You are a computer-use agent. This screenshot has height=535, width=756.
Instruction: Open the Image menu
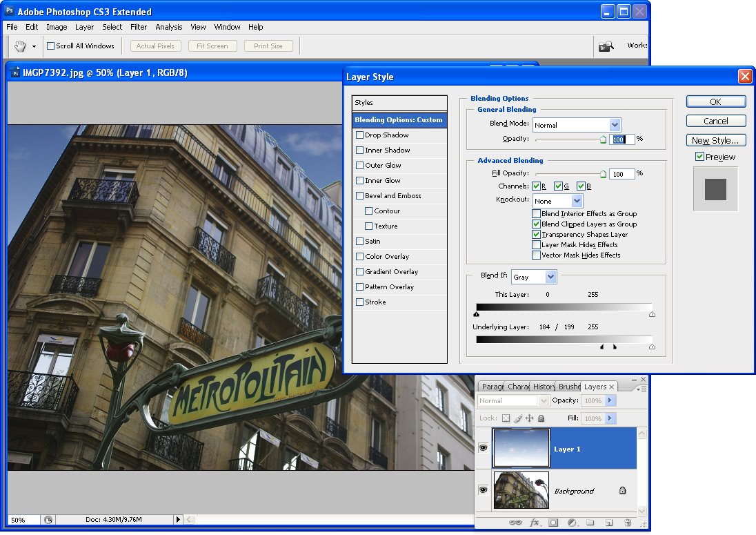tap(57, 27)
